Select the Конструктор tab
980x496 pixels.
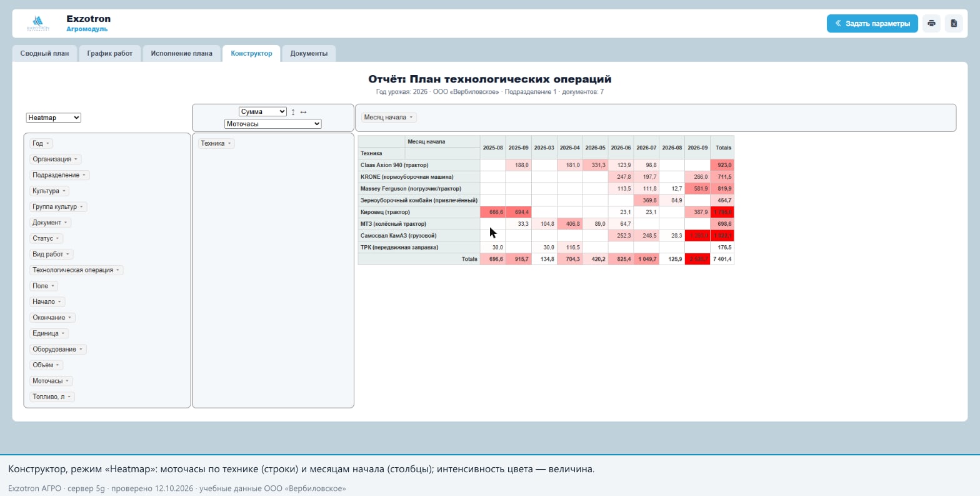pos(251,53)
